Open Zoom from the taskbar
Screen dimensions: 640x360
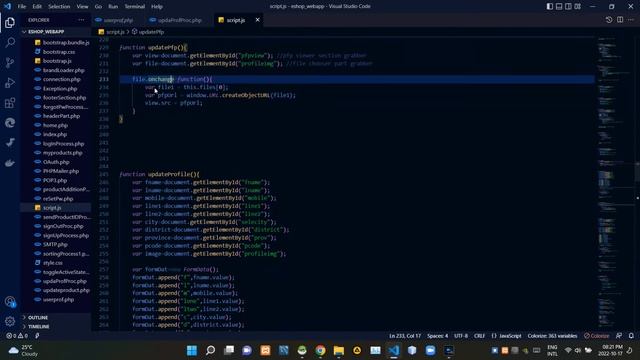[x=431, y=351]
